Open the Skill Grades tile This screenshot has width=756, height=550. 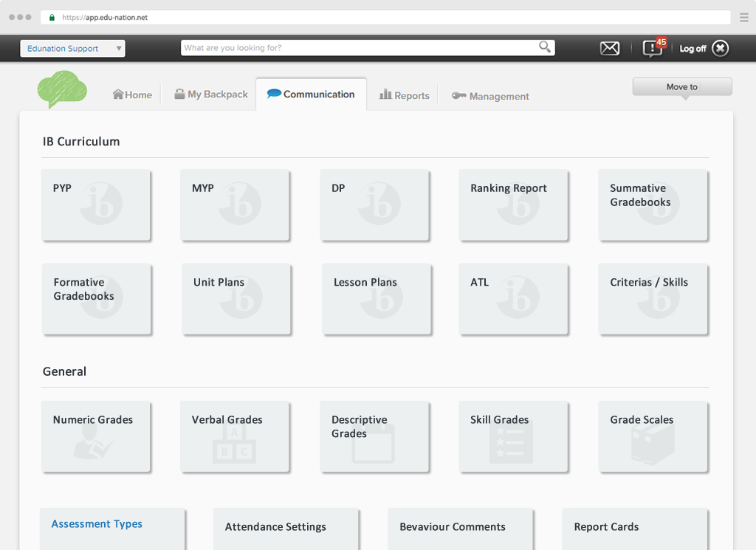[514, 437]
